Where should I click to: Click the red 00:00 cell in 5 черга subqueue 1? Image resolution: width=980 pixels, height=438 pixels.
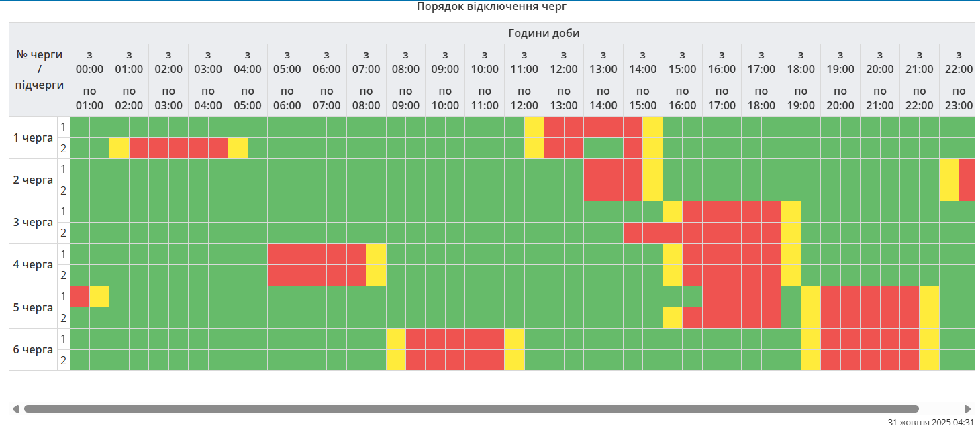[80, 296]
